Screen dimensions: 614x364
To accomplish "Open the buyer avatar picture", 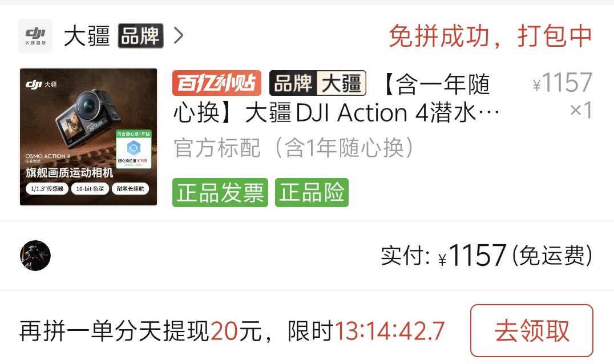I will (35, 256).
